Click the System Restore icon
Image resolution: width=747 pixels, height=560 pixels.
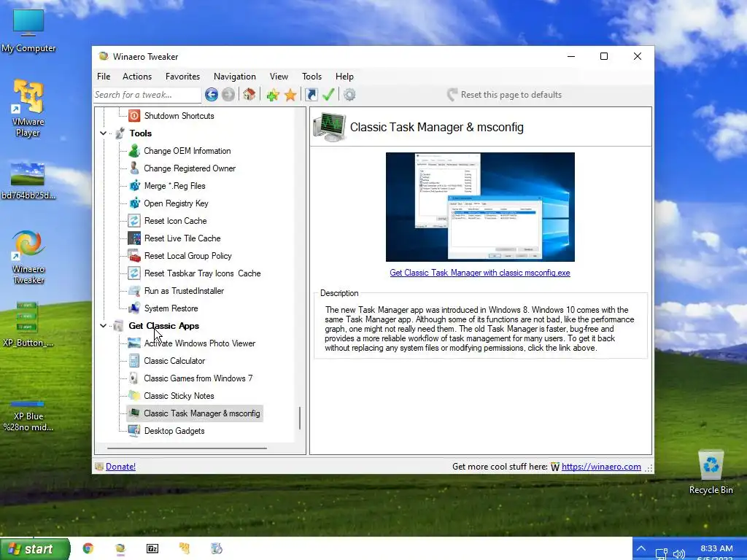(x=134, y=308)
